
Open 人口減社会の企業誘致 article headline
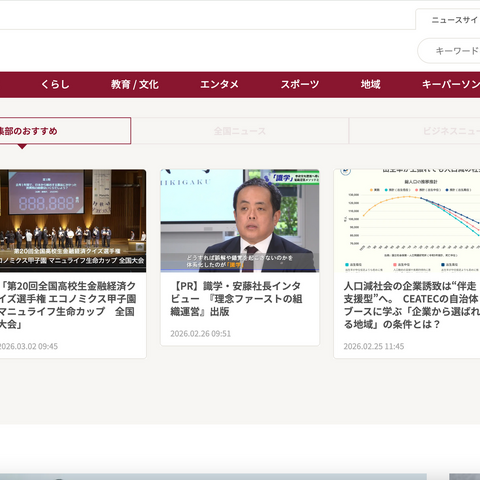[412, 305]
